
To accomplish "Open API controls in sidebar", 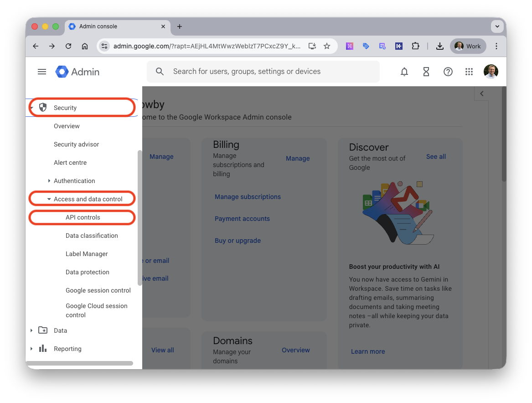I will pyautogui.click(x=83, y=218).
